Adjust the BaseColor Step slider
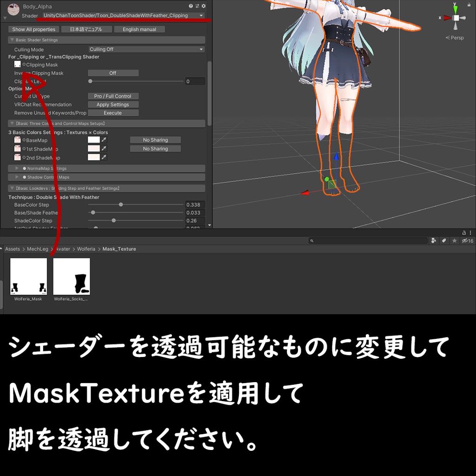The width and height of the screenshot is (476, 476). coord(121,205)
